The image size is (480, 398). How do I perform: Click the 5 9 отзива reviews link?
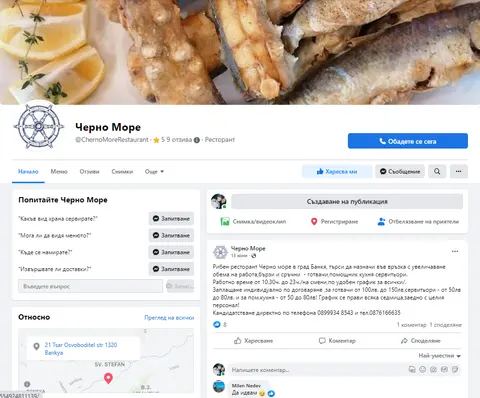[x=177, y=140]
